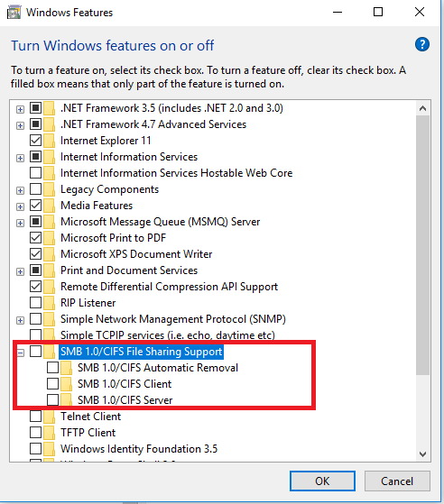Select the Telnet Client folder icon
The height and width of the screenshot is (504, 444).
pyautogui.click(x=50, y=417)
